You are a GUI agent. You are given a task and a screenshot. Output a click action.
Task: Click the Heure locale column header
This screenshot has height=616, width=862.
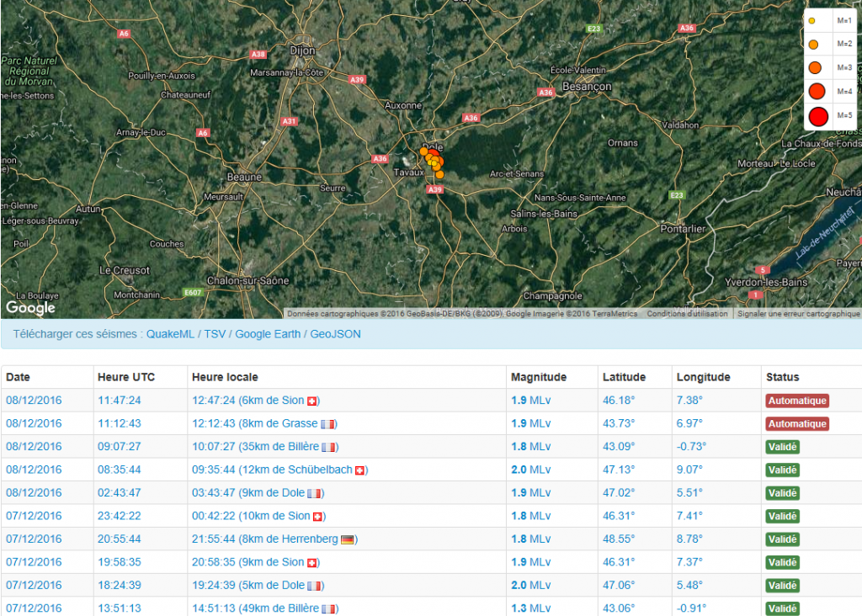[x=225, y=377]
